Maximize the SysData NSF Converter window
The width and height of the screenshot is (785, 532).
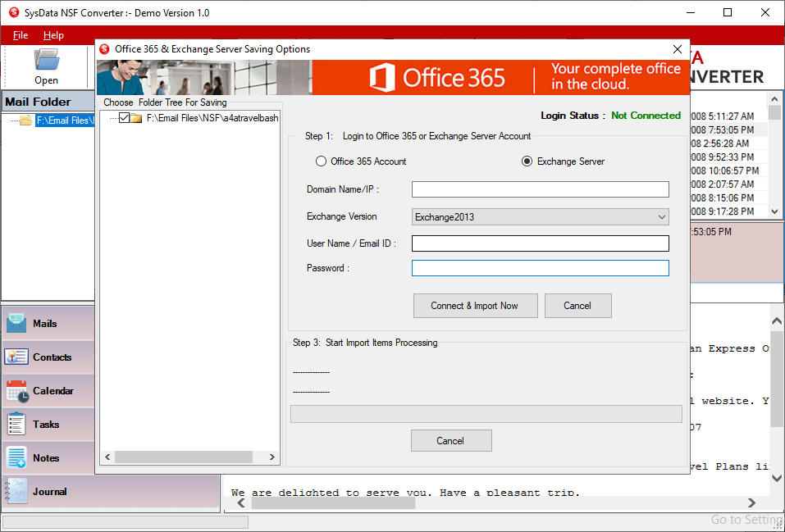[728, 12]
